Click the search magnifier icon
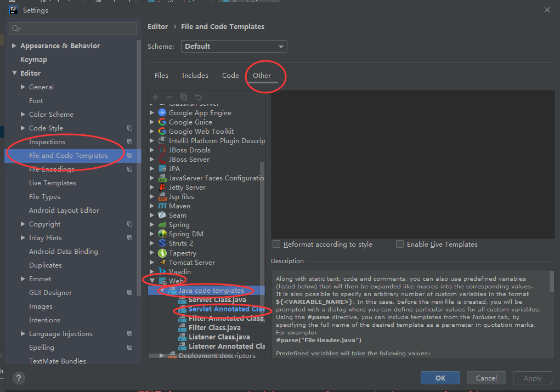This screenshot has width=560, height=392. tap(16, 29)
